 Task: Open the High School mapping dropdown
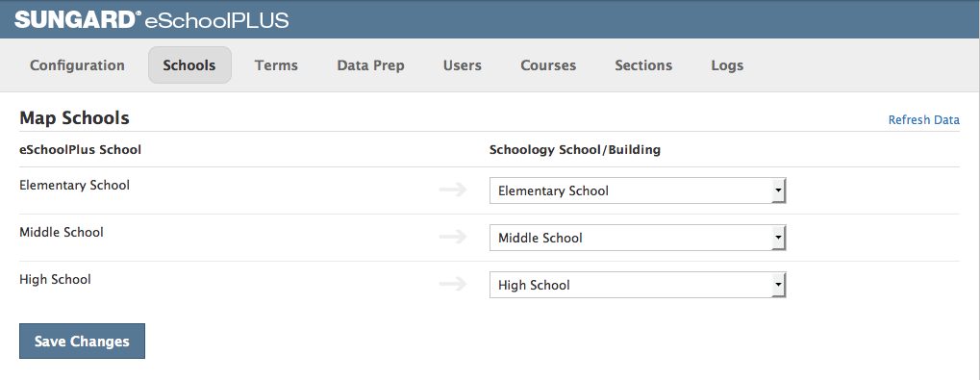coord(638,285)
